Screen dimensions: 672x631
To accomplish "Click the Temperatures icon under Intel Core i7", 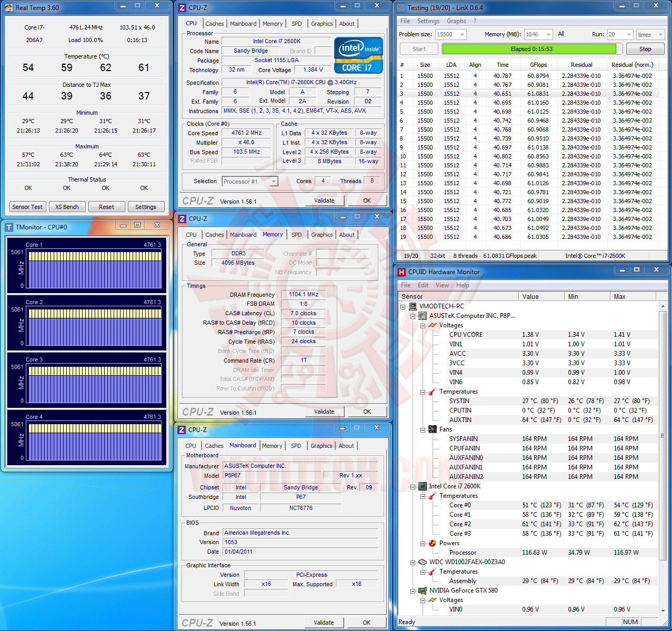I will pyautogui.click(x=433, y=496).
